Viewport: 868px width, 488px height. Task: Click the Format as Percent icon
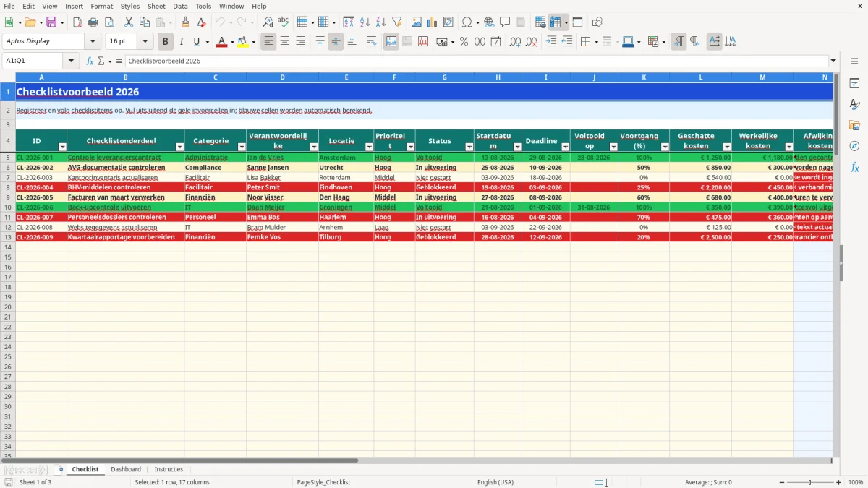(x=464, y=42)
